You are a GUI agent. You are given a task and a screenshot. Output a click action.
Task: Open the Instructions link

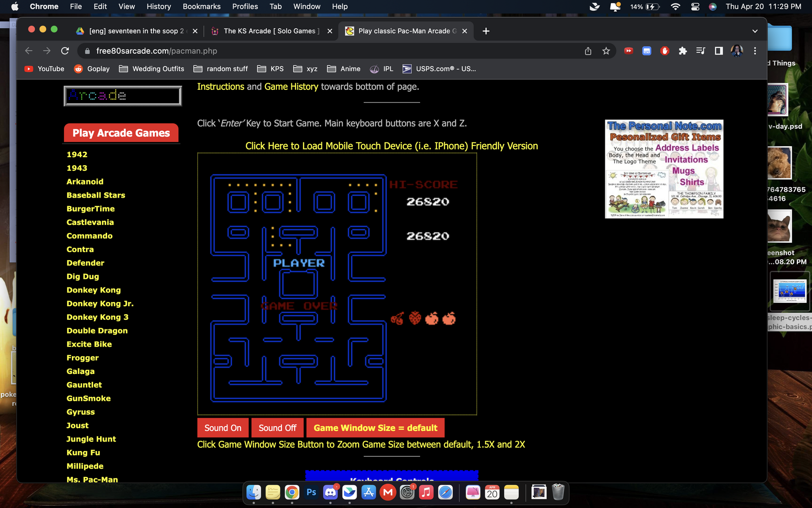[x=220, y=87]
